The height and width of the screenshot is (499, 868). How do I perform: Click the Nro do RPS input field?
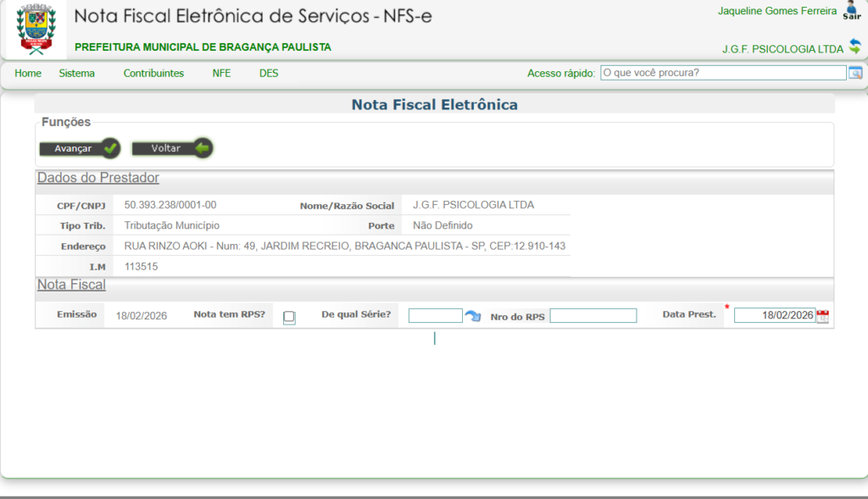click(x=593, y=316)
